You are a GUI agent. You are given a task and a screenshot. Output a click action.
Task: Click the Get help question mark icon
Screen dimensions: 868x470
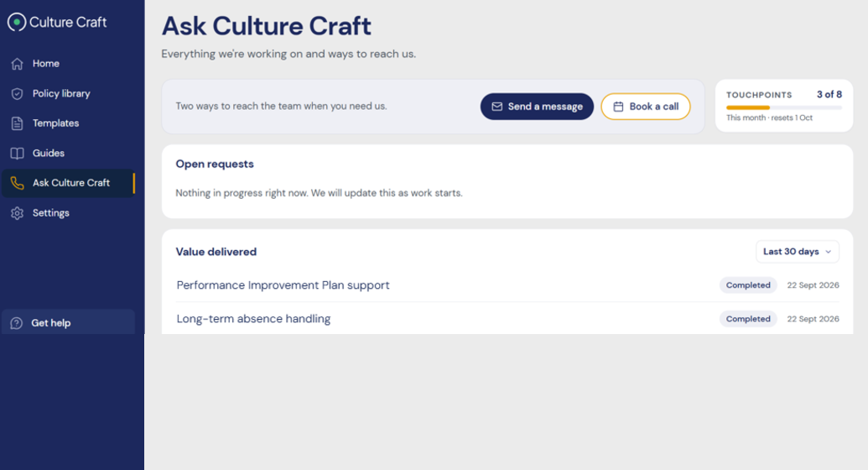pyautogui.click(x=17, y=323)
